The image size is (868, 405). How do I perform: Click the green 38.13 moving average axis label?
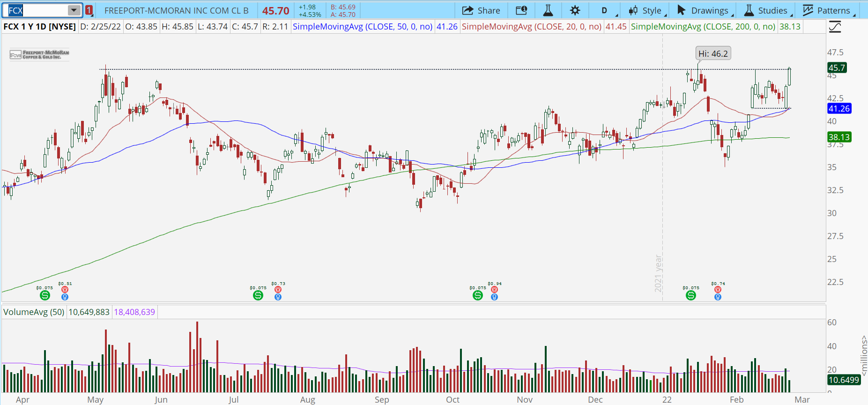tap(839, 137)
